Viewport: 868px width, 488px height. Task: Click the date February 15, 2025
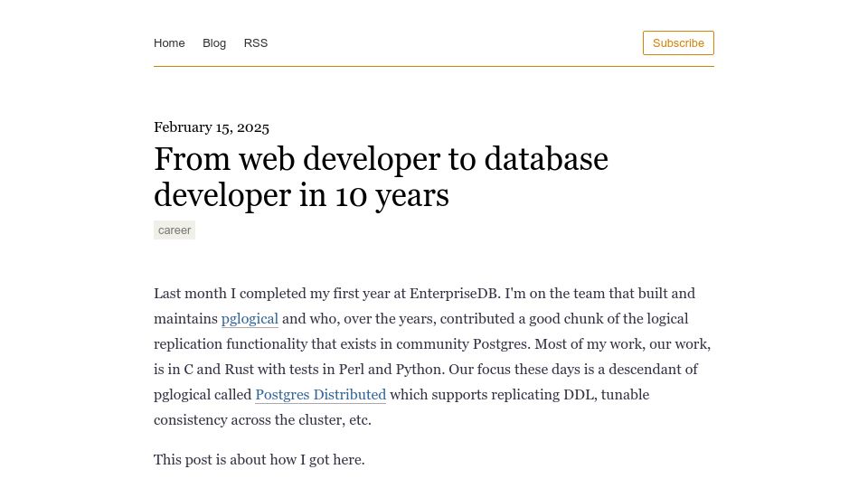212,127
